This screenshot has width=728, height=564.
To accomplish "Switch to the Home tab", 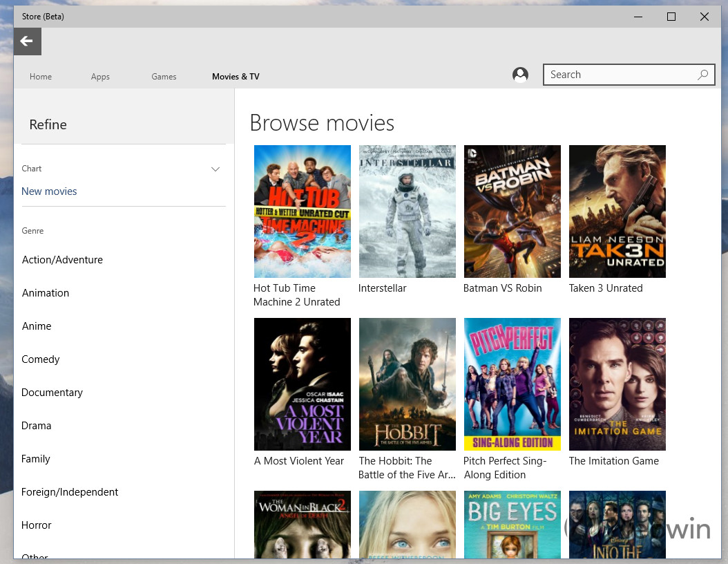I will (41, 77).
